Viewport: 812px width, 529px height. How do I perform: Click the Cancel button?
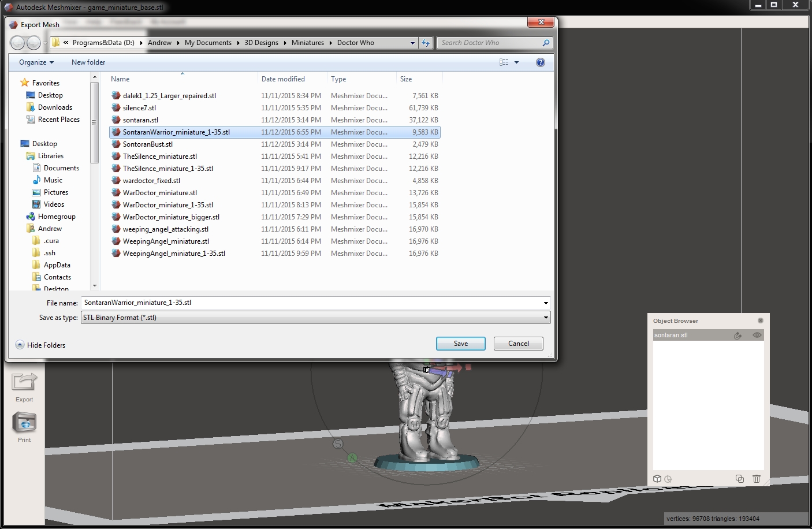pos(519,344)
